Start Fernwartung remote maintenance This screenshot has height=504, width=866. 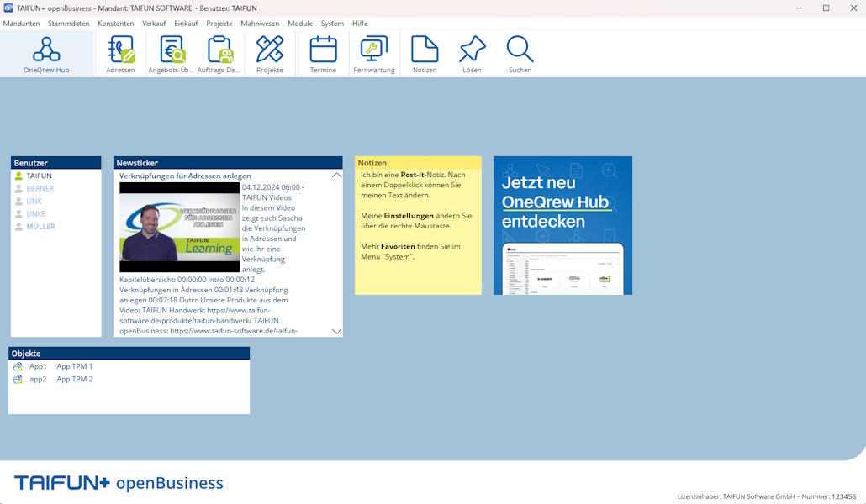coord(374,54)
